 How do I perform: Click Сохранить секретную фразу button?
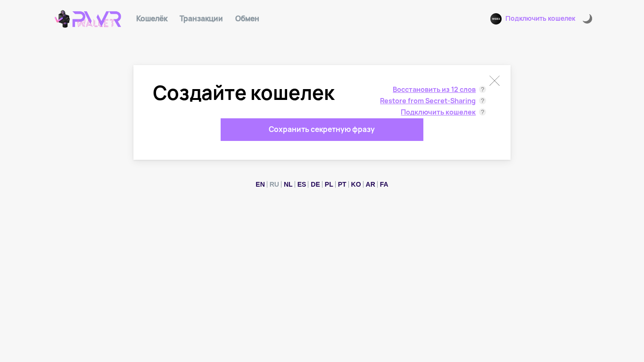pos(322,130)
